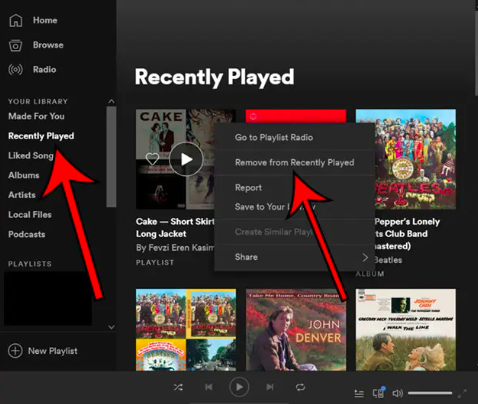Open Artists in the library list
The width and height of the screenshot is (478, 404).
(x=22, y=195)
